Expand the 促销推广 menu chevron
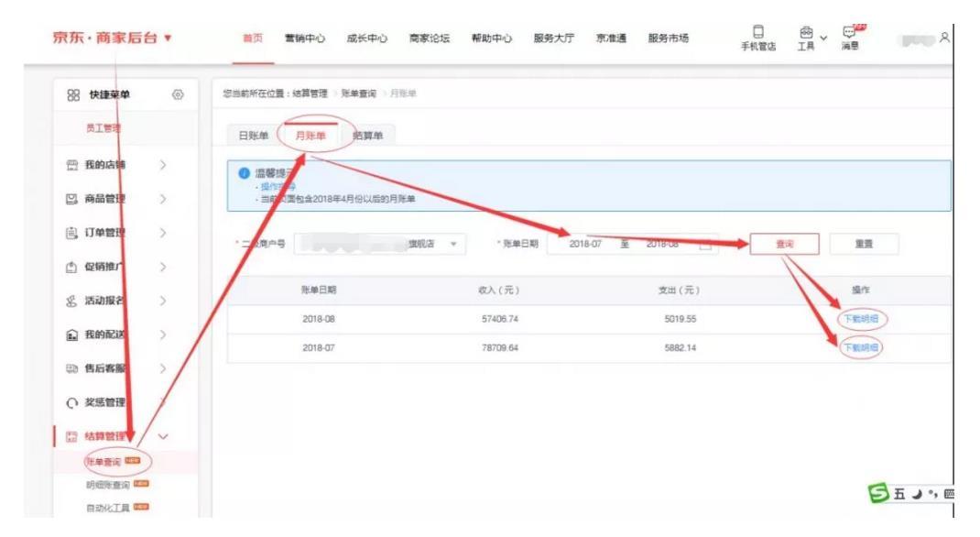Viewport: 980px width, 537px height. 163,267
